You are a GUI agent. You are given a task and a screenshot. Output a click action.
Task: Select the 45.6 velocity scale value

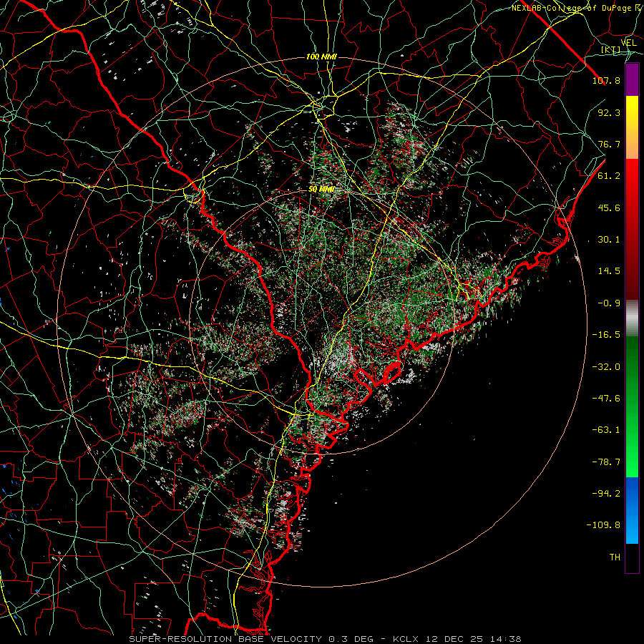tap(609, 208)
